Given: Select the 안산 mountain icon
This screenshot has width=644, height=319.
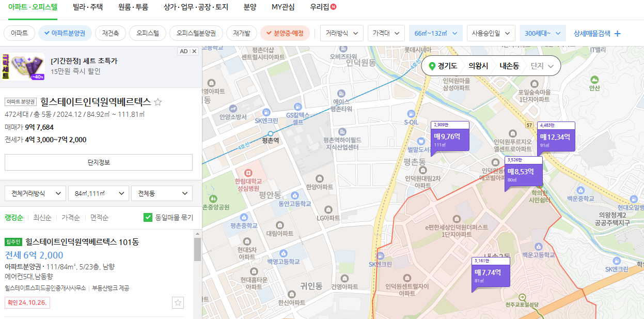Looking at the screenshot, I should [x=594, y=80].
